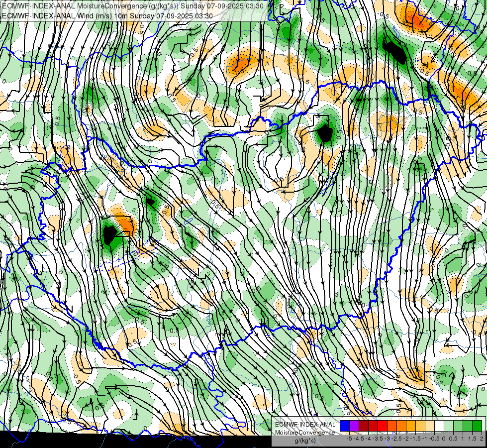Viewport: 487px width, 448px height.
Task: Click the -4.5 tick label on the legend
Action: (359, 439)
